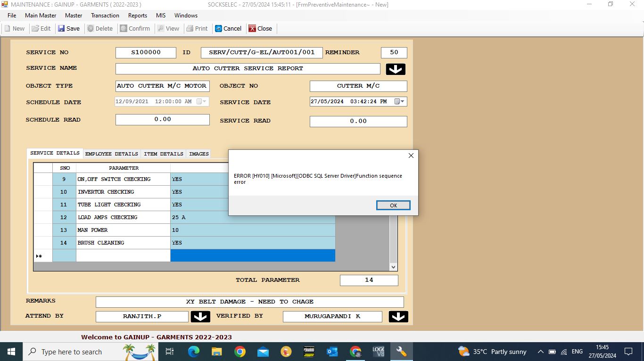The width and height of the screenshot is (644, 361).
Task: Switch to the Images tab
Action: coord(198,154)
